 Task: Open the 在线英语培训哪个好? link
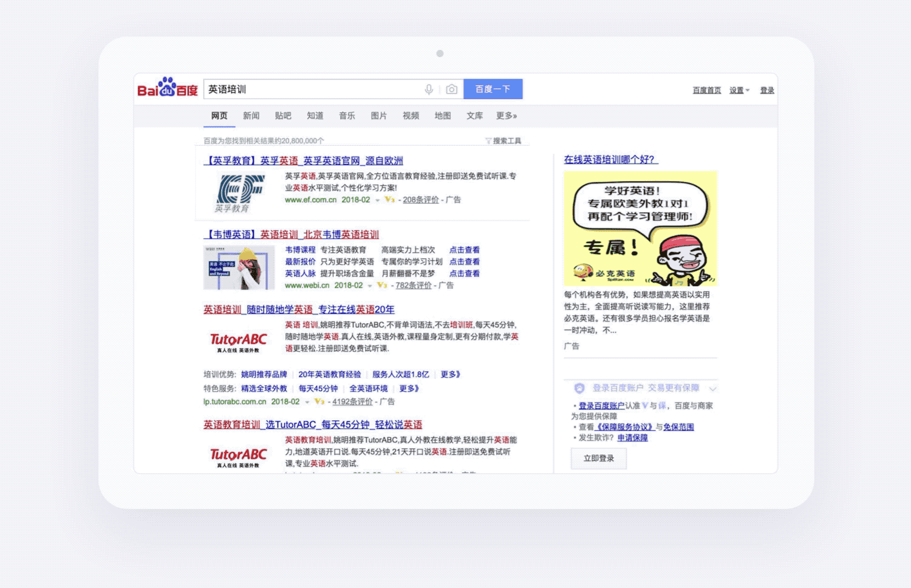(610, 160)
